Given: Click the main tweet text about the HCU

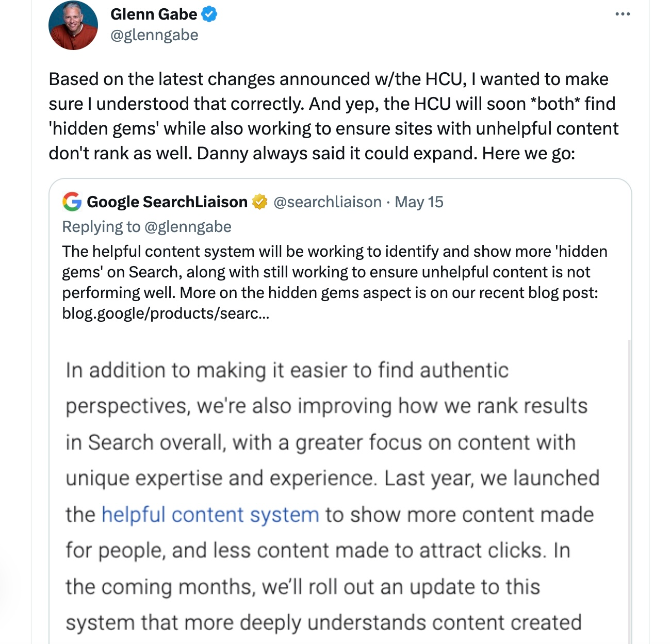Looking at the screenshot, I should [x=334, y=116].
